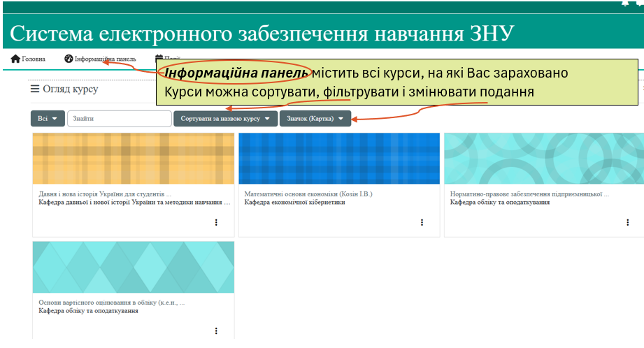
Task: Open the Значок (Картка) view dropdown
Action: click(x=315, y=119)
